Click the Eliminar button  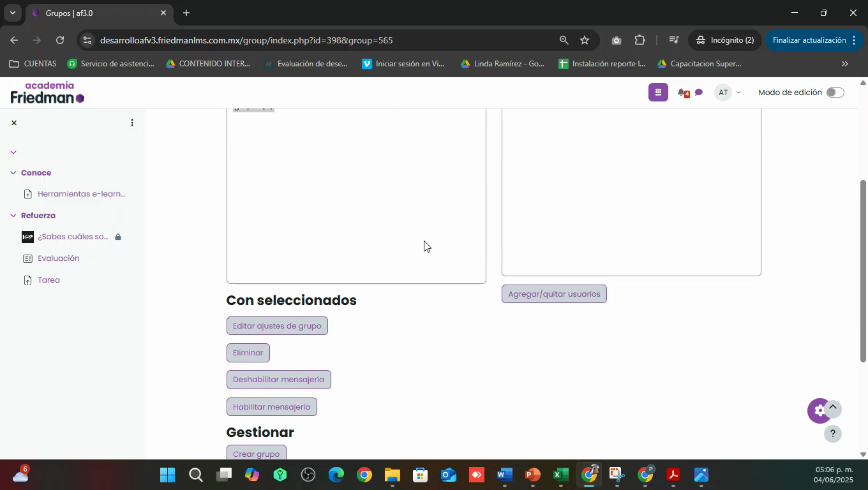pos(248,353)
